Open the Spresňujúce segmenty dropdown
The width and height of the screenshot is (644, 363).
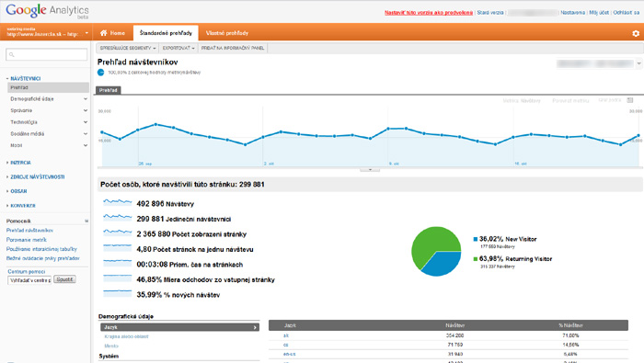128,48
